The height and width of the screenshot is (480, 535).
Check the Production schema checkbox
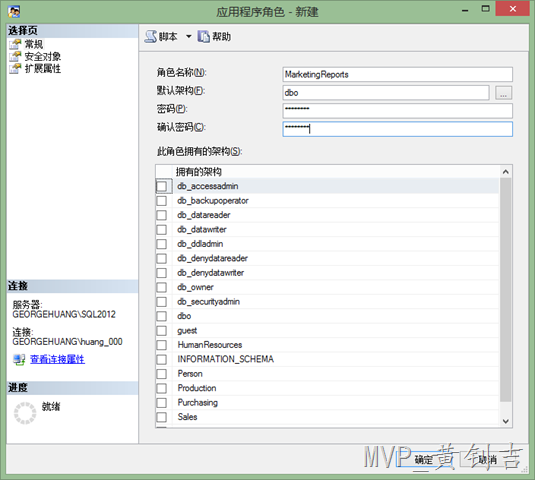pos(162,388)
